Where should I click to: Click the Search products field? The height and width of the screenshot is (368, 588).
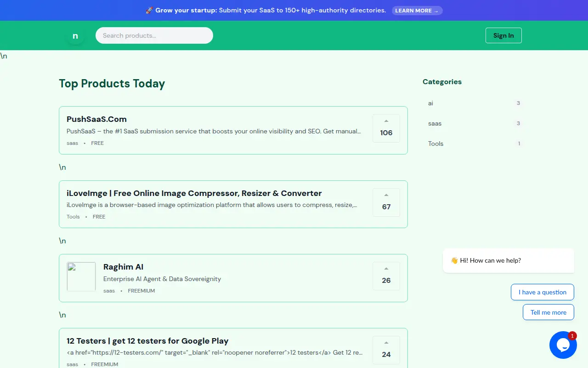pyautogui.click(x=154, y=35)
